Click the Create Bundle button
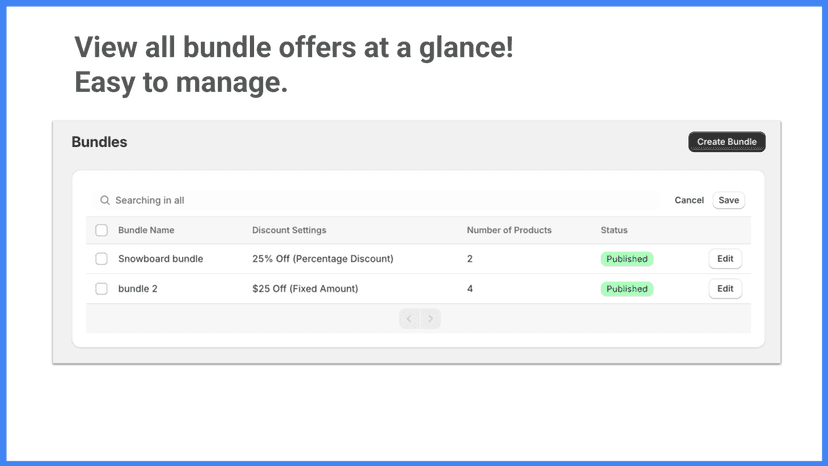Image resolution: width=828 pixels, height=466 pixels. [x=727, y=142]
